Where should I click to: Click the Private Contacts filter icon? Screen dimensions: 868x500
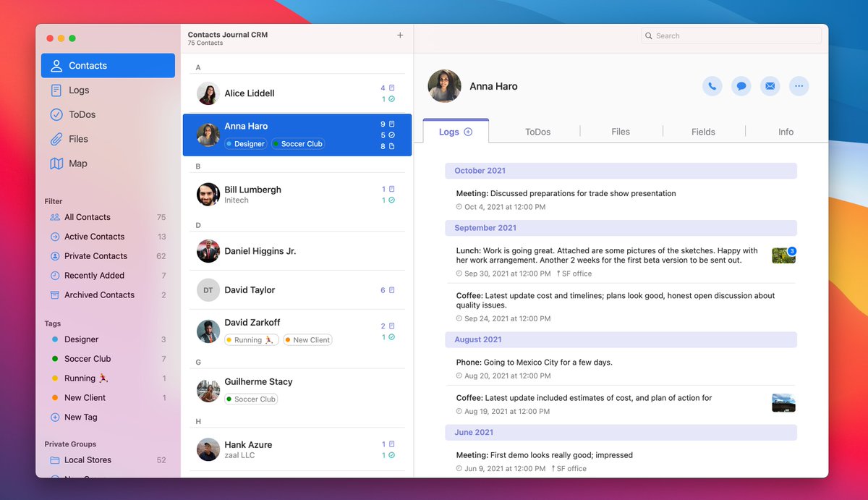point(55,256)
